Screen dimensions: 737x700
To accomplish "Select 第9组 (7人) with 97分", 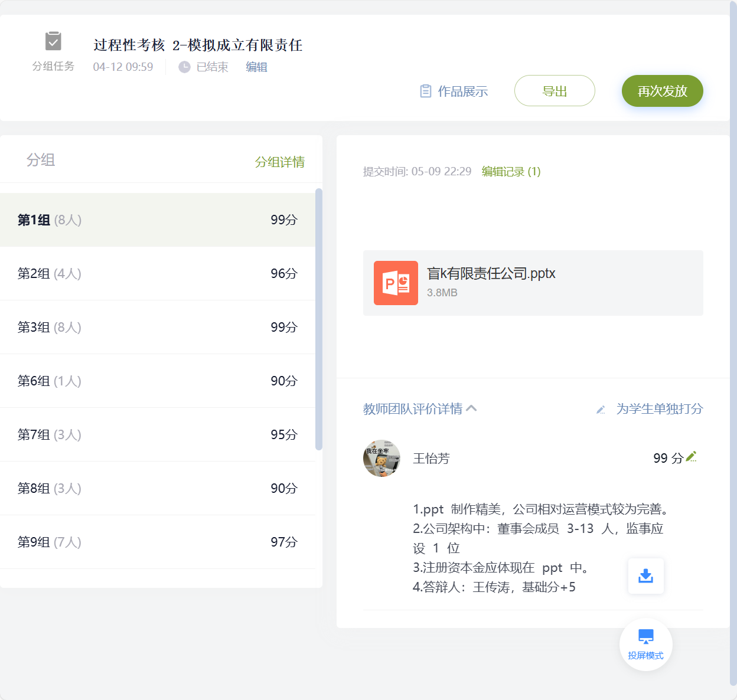I will 157,542.
